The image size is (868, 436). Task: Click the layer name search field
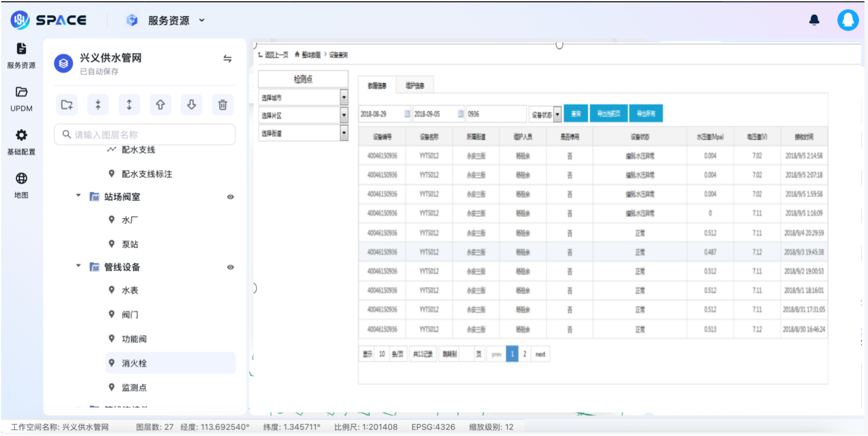(145, 135)
